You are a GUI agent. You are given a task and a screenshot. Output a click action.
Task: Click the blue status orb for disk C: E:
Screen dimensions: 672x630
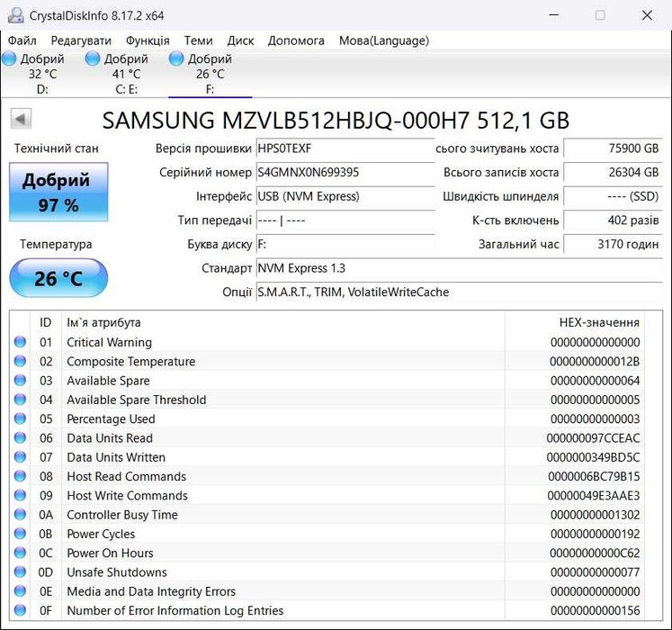93,58
